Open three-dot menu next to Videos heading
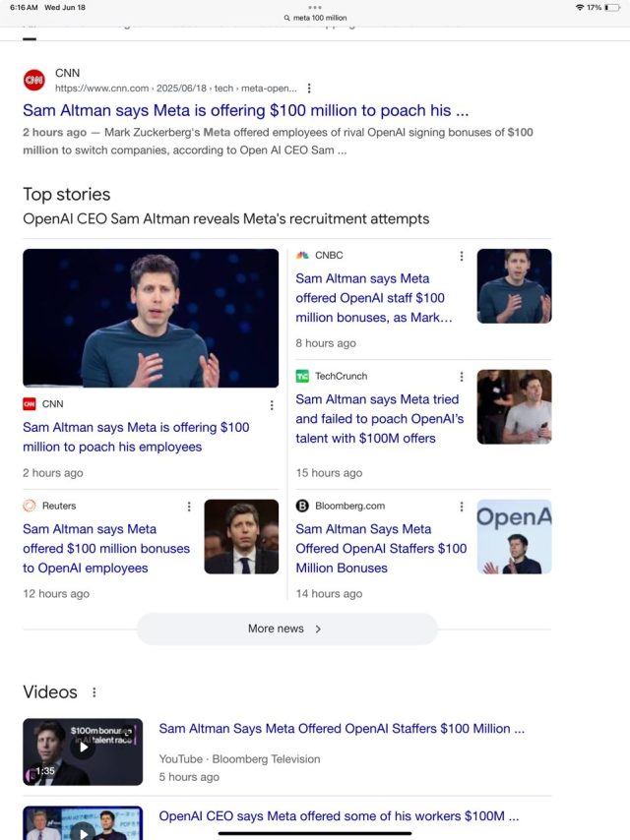The image size is (630, 840). pos(94,692)
